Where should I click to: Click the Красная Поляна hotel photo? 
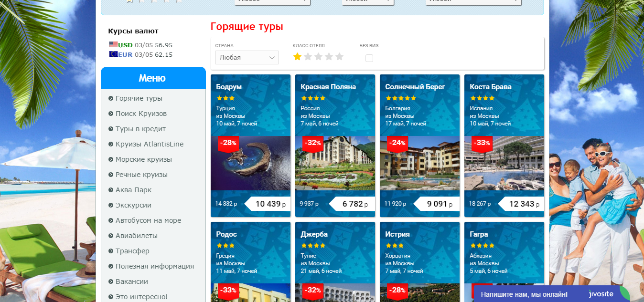pyautogui.click(x=335, y=164)
